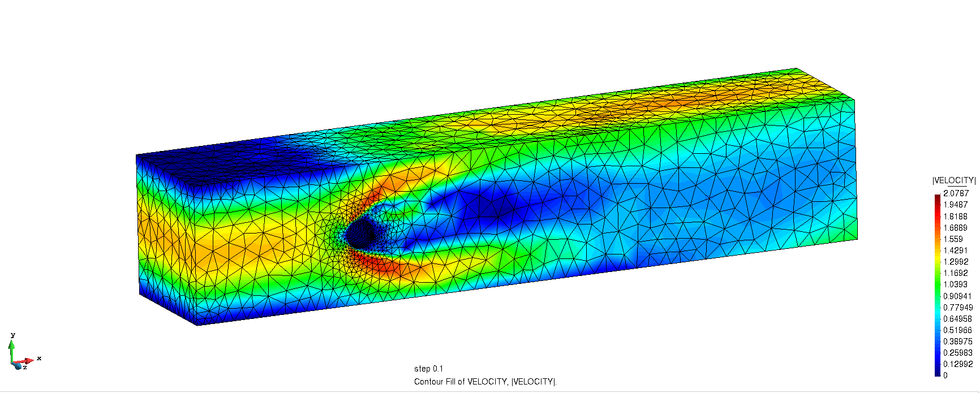Select legend value 0.12992
The width and height of the screenshot is (980, 393).
tap(957, 364)
